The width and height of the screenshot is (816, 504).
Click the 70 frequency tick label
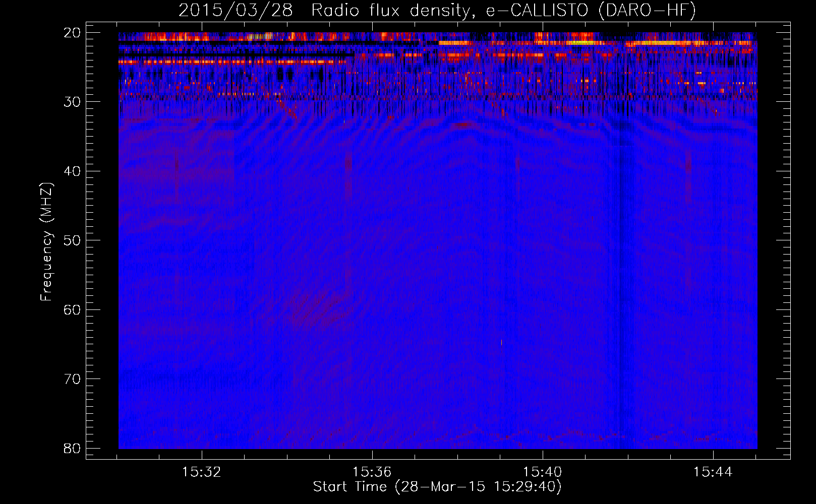[x=73, y=379]
